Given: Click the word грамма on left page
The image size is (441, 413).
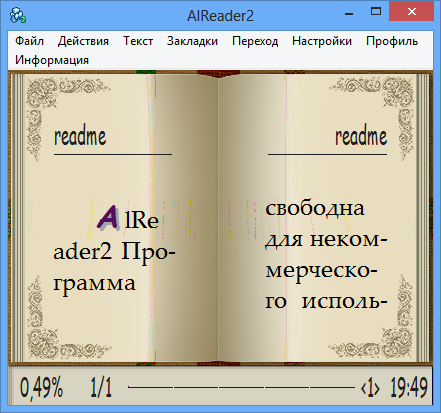Looking at the screenshot, I should (94, 285).
